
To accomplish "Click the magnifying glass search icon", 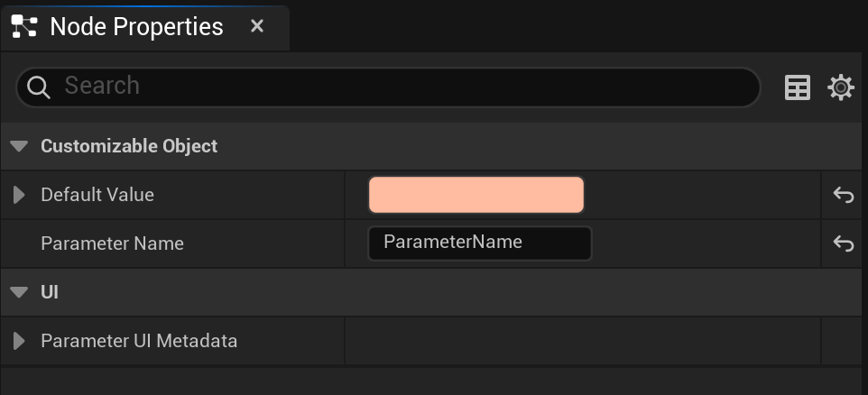I will pos(39,87).
